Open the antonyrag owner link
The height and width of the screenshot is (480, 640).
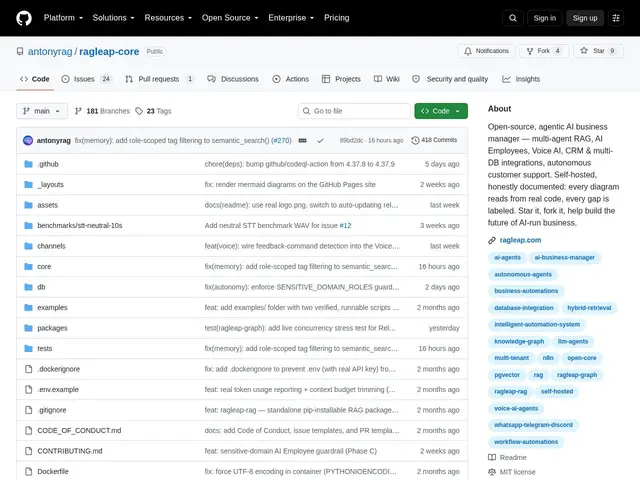tap(50, 52)
